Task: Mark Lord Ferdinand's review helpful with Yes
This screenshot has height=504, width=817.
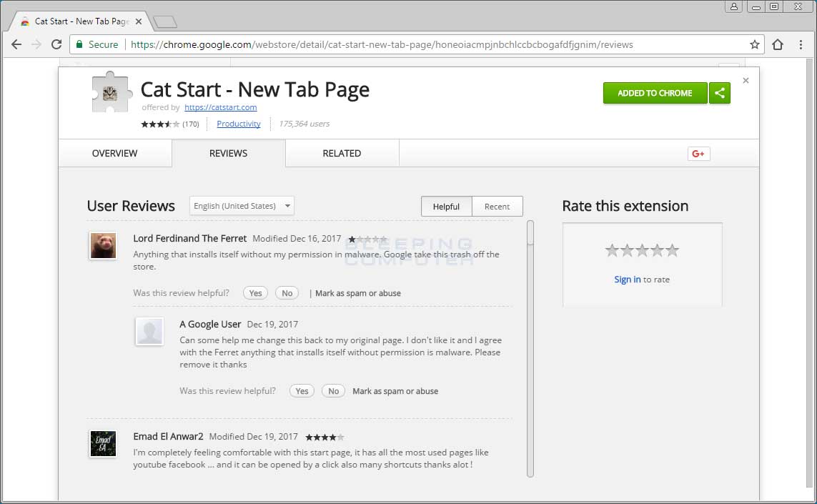Action: 255,293
